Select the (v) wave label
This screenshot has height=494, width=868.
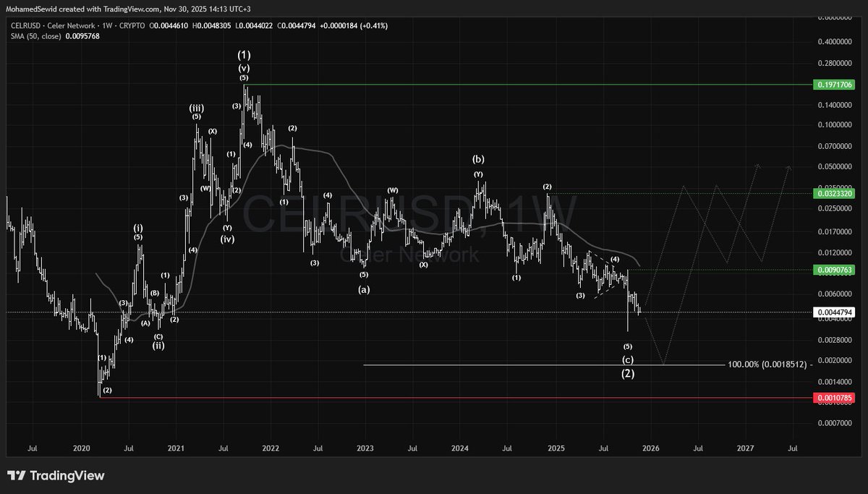(244, 67)
